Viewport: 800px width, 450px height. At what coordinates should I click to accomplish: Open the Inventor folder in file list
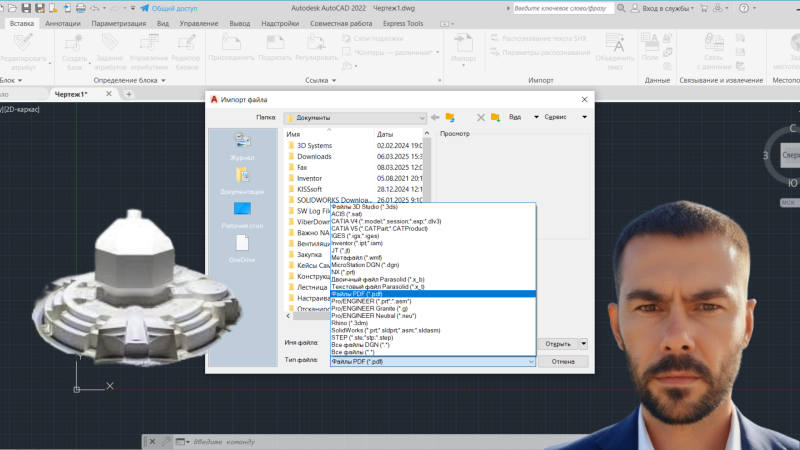pyautogui.click(x=308, y=178)
